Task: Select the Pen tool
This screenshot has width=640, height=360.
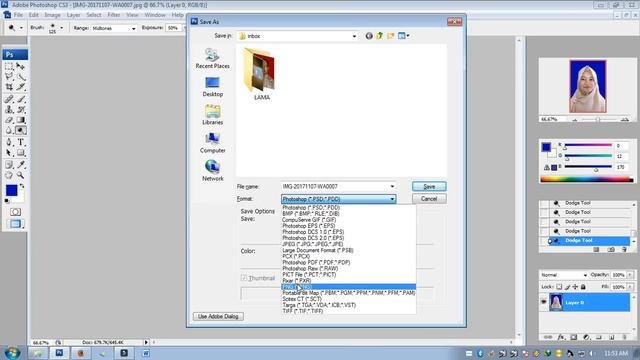Action: tap(9, 142)
